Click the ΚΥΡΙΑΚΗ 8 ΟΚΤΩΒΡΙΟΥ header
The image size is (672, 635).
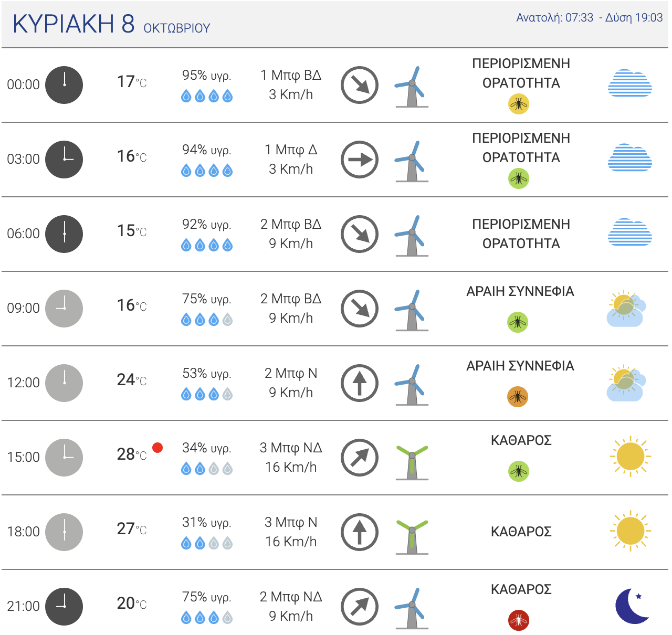111,24
